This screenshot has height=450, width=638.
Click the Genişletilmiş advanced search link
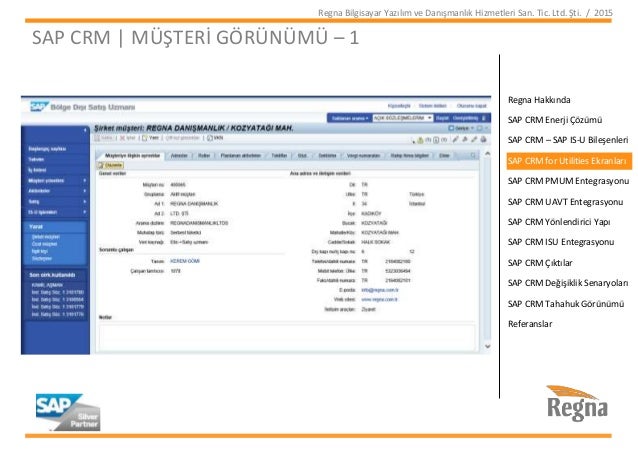click(466, 118)
